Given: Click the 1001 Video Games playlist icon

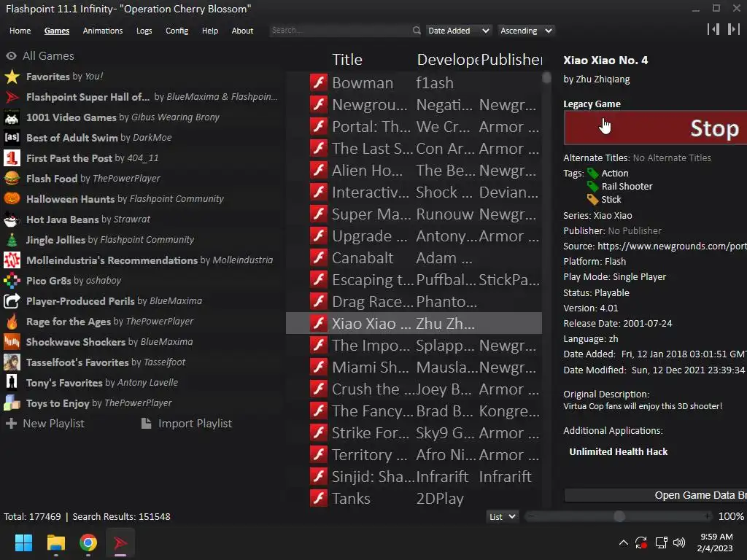Looking at the screenshot, I should (12, 117).
